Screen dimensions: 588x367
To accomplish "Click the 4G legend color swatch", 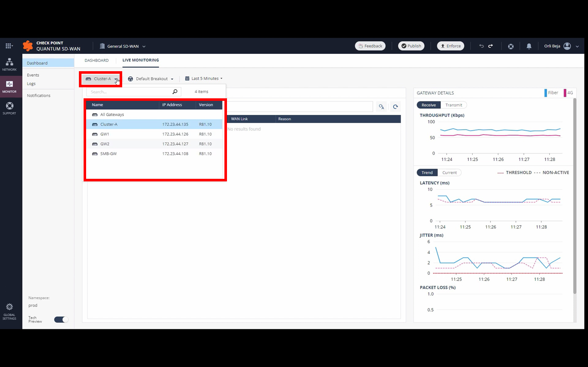I will (x=565, y=93).
